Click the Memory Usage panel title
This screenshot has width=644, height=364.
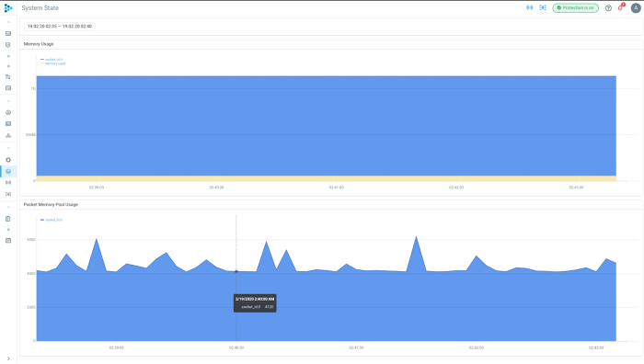pyautogui.click(x=39, y=44)
